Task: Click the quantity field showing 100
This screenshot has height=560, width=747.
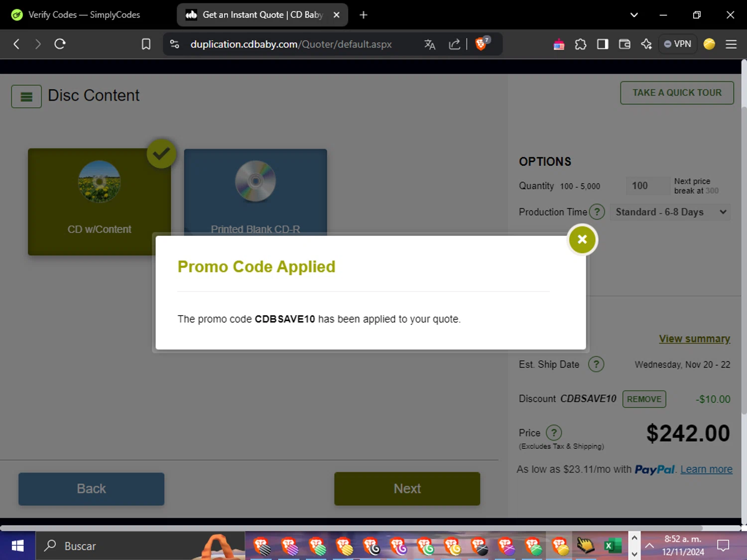Action: click(648, 186)
